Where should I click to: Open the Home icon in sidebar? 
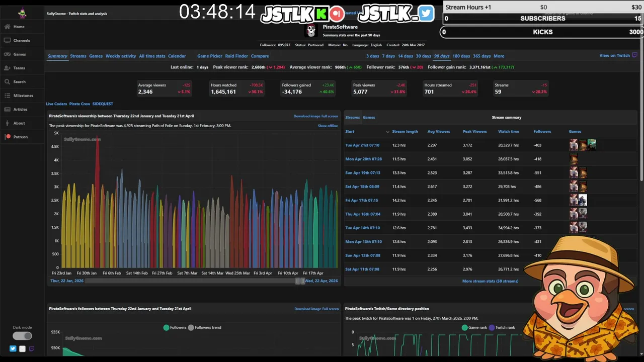click(8, 27)
